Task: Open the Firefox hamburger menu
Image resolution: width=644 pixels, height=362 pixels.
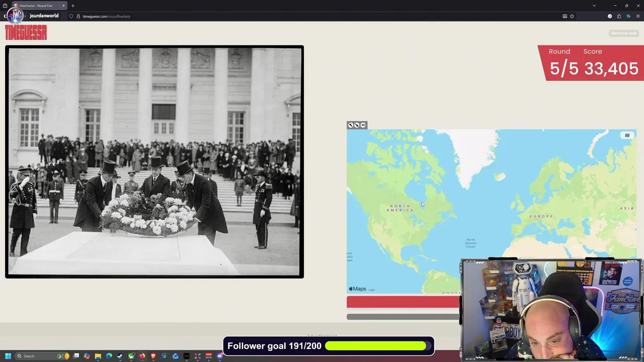Action: [x=637, y=16]
